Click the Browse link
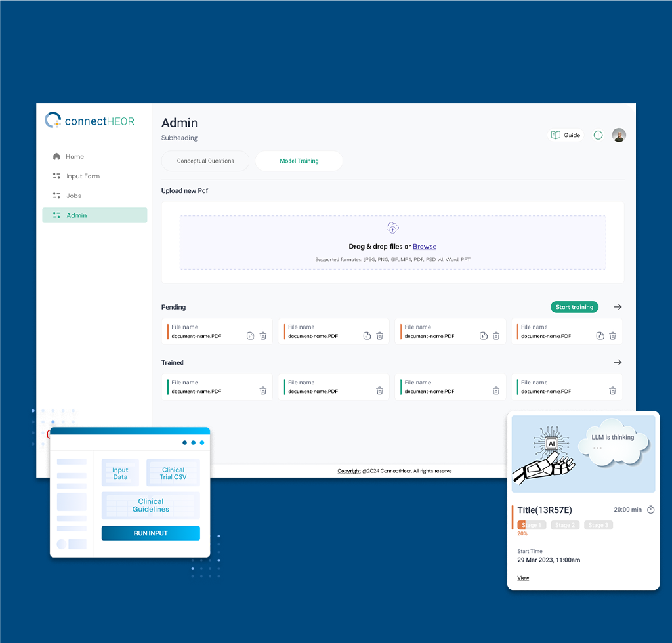 coord(425,246)
